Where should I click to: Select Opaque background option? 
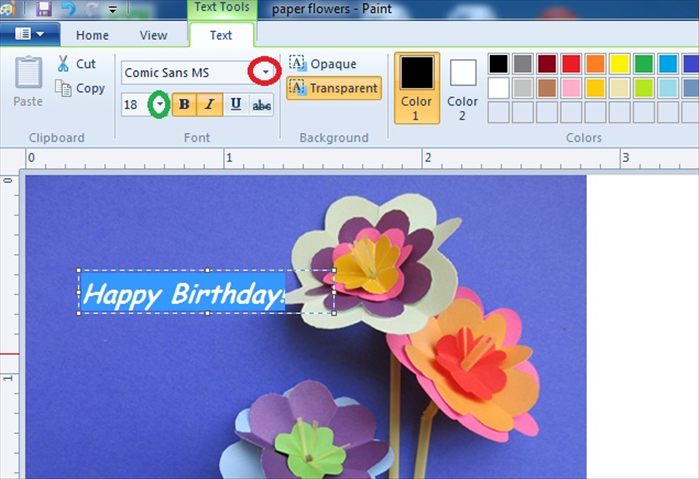323,64
